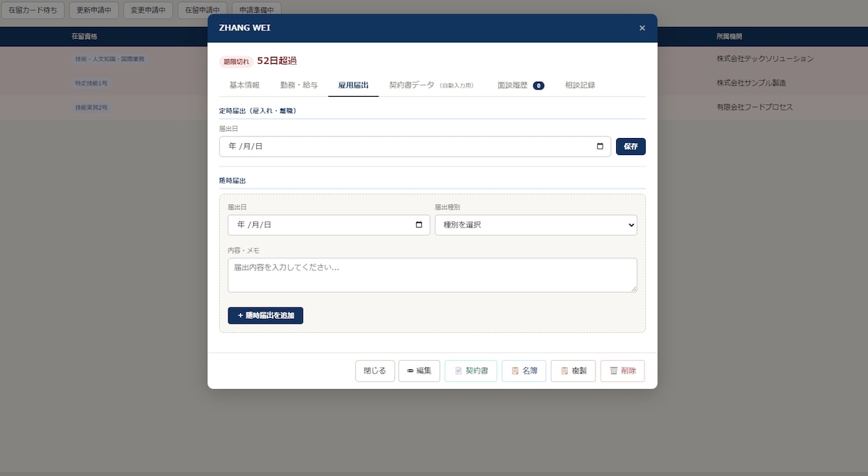The height and width of the screenshot is (476, 868).
Task: Click 有限会社フードプロセス cell in background
Action: pos(755,107)
